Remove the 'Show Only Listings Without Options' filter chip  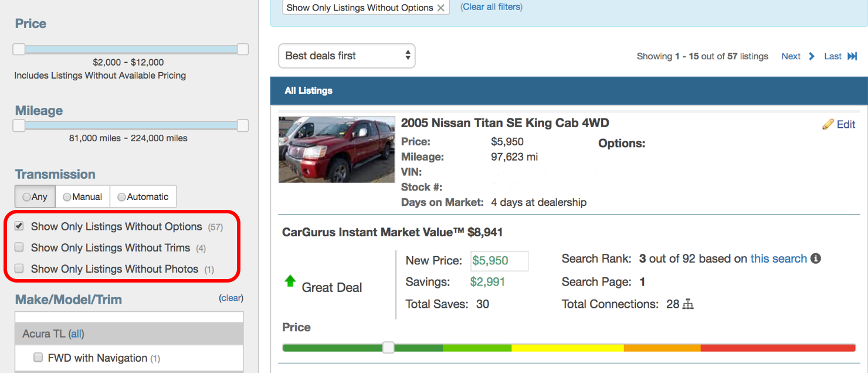coord(441,8)
